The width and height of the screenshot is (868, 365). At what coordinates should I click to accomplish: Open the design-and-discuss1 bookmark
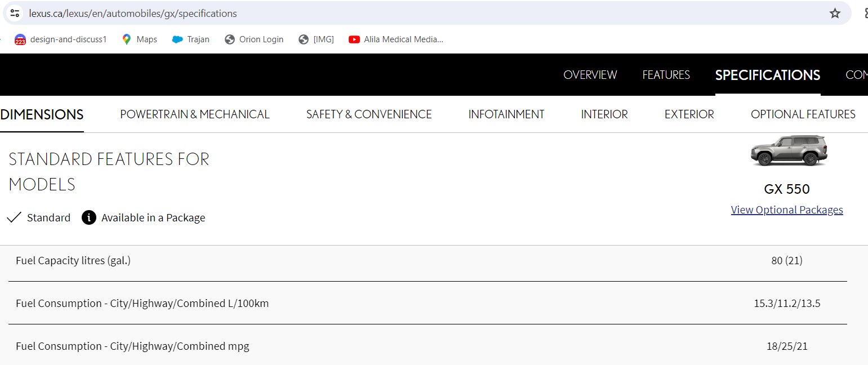[60, 39]
